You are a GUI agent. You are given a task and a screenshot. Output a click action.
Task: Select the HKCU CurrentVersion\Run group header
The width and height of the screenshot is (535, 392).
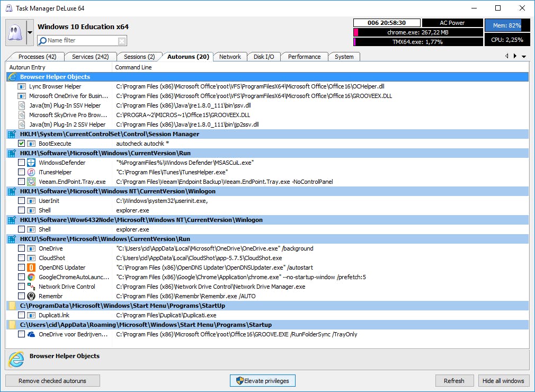(267, 239)
